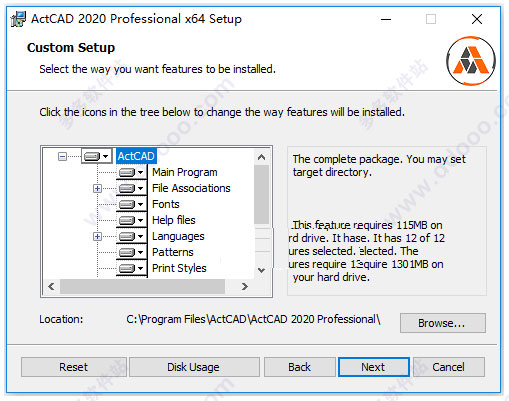Click the horizontal scrollbar thumb in tree
Screen dimensions: 509x401
142,286
